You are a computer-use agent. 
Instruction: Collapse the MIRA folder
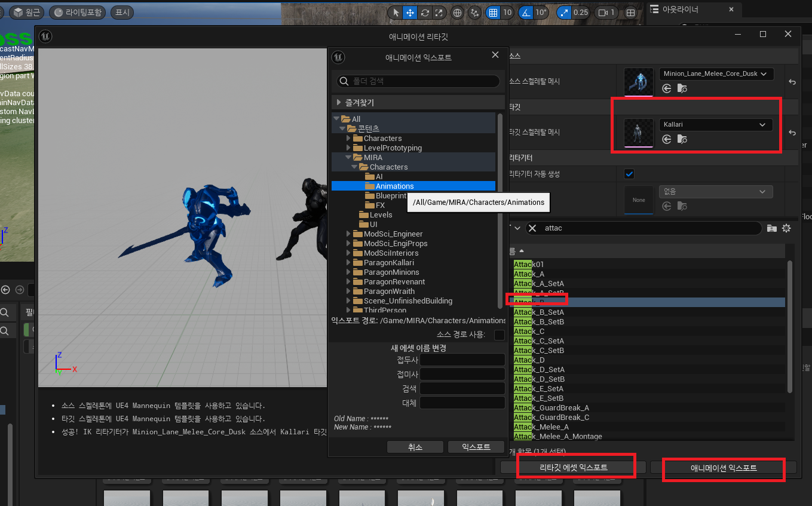click(x=348, y=157)
